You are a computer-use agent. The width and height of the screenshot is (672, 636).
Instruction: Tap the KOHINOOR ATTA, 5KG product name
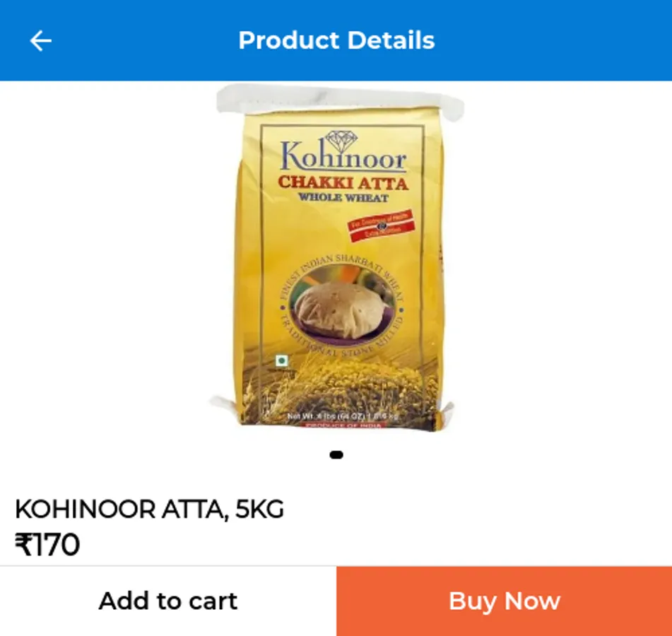(x=149, y=509)
